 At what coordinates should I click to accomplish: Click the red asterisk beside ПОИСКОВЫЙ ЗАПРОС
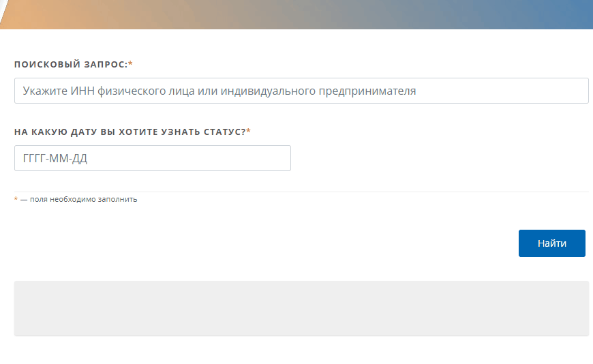(x=131, y=63)
